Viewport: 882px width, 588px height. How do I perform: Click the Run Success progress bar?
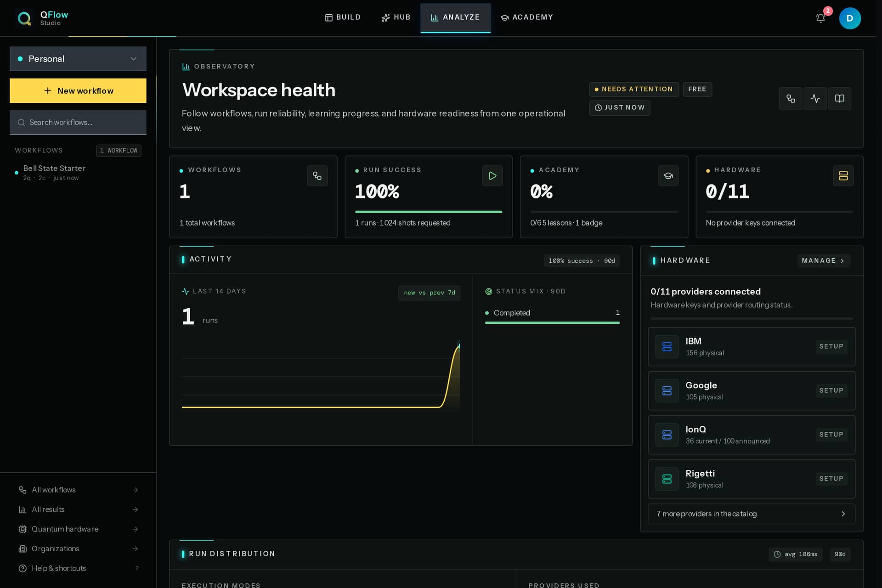click(429, 212)
